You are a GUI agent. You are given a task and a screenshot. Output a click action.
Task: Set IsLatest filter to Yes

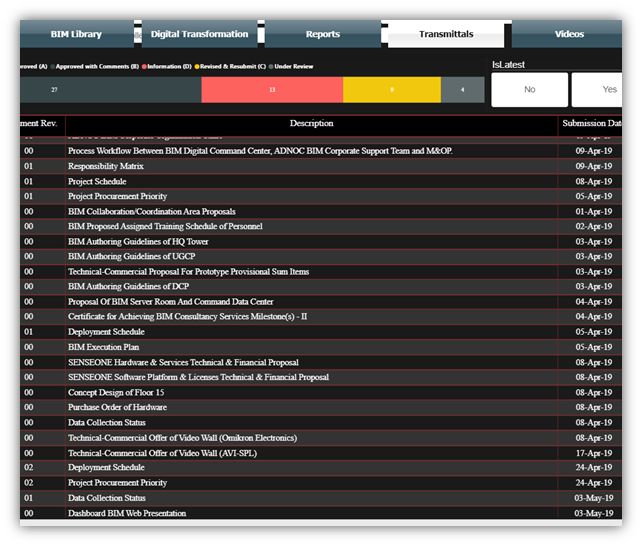point(608,90)
